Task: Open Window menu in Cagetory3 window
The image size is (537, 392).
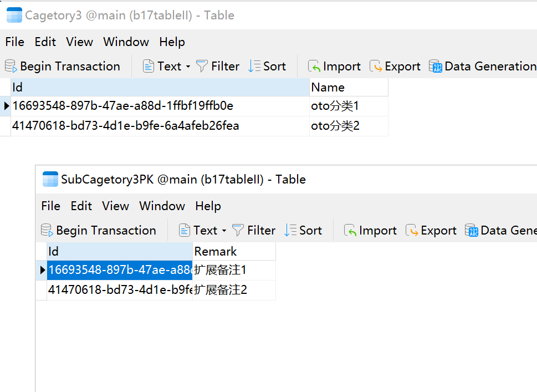Action: tap(126, 42)
